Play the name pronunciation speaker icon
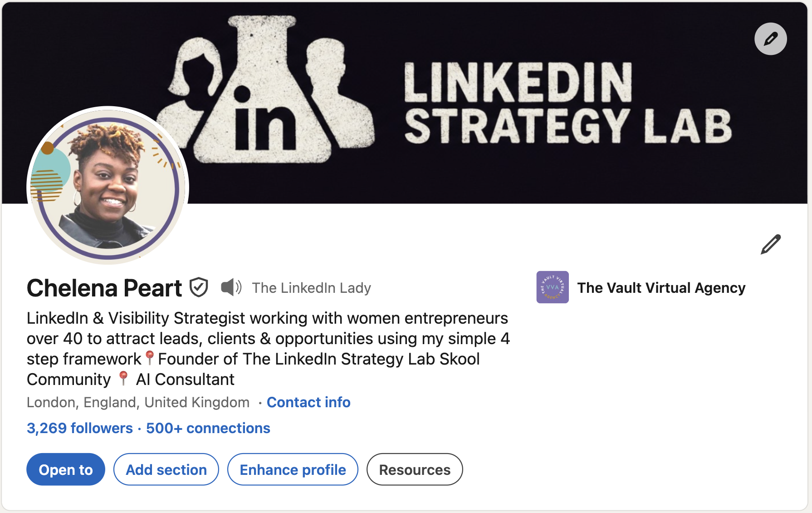 pyautogui.click(x=231, y=287)
